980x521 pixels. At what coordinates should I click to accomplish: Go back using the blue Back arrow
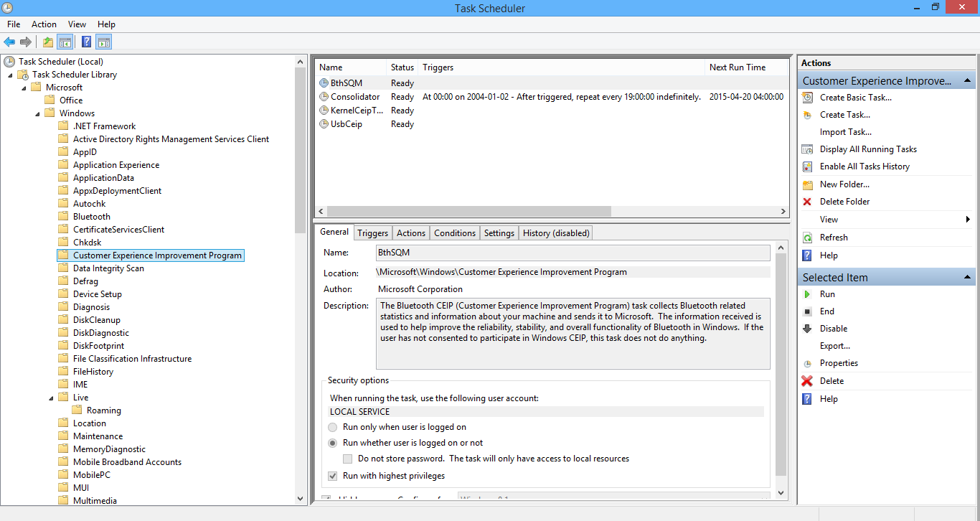[x=9, y=42]
